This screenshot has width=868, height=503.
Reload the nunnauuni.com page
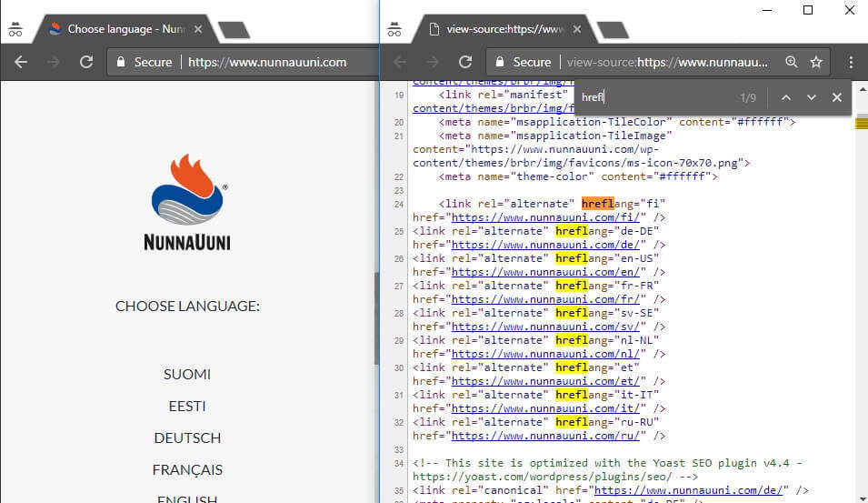(x=85, y=62)
